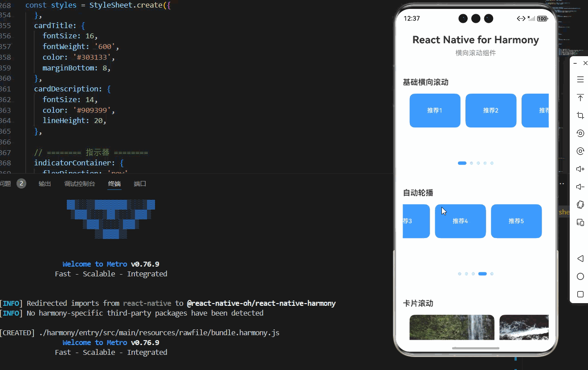Screen dimensions: 588x370
Task: Click the connection arrows icon in phone status bar
Action: click(x=521, y=19)
